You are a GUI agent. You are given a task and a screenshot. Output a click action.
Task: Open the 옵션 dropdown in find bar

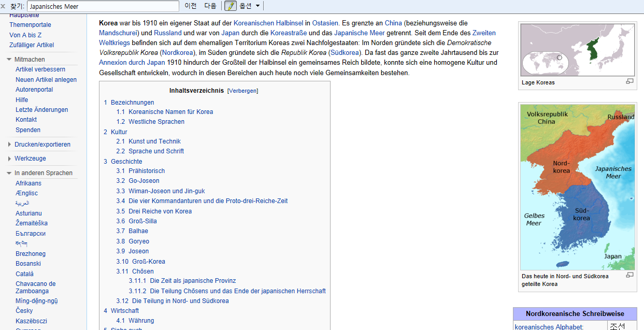tap(250, 6)
